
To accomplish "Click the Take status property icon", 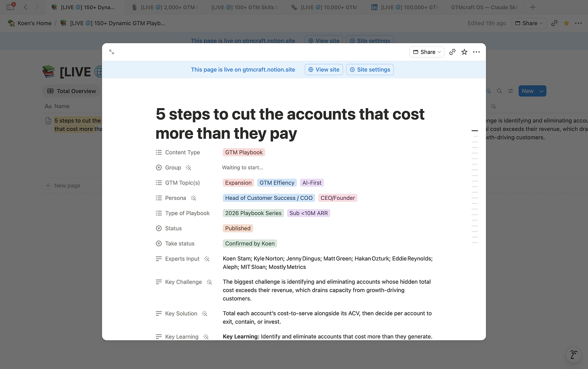I will [159, 243].
